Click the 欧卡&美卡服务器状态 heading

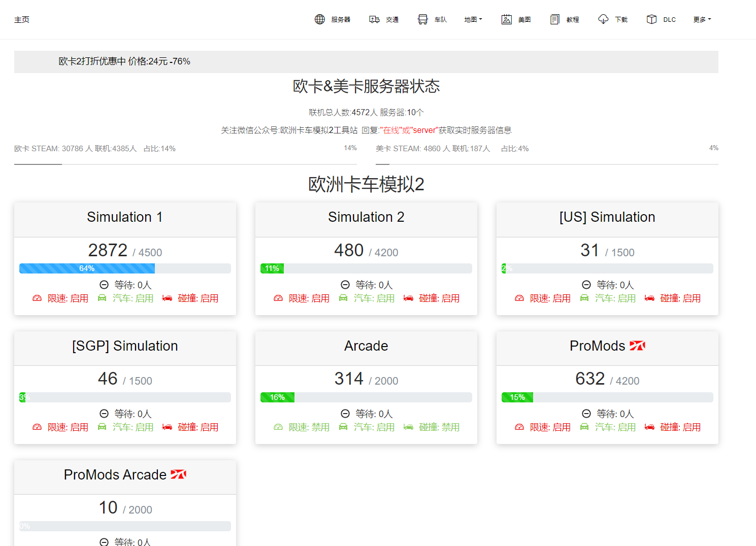(366, 86)
